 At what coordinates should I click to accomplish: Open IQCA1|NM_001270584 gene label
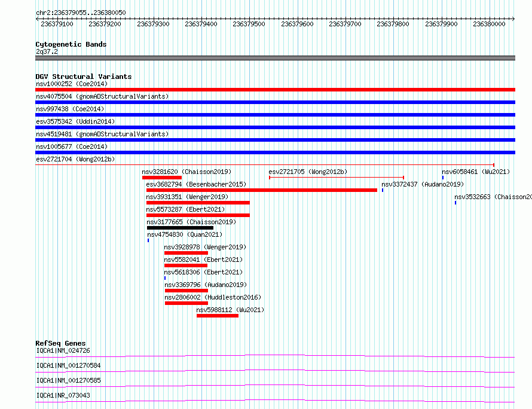pos(68,365)
